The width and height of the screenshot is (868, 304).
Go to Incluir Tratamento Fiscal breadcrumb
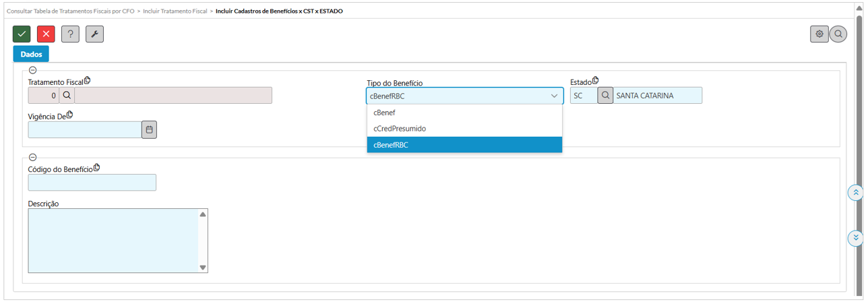point(175,11)
